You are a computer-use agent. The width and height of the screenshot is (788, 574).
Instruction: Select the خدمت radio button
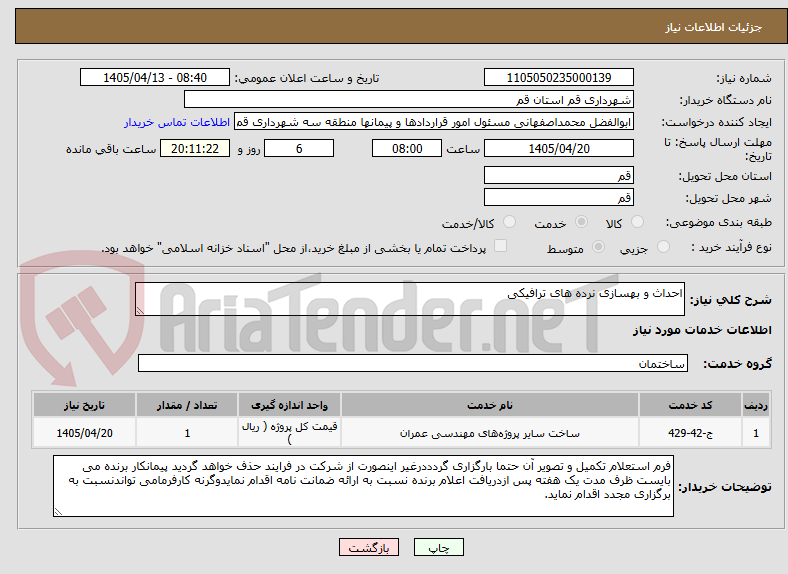click(x=581, y=222)
